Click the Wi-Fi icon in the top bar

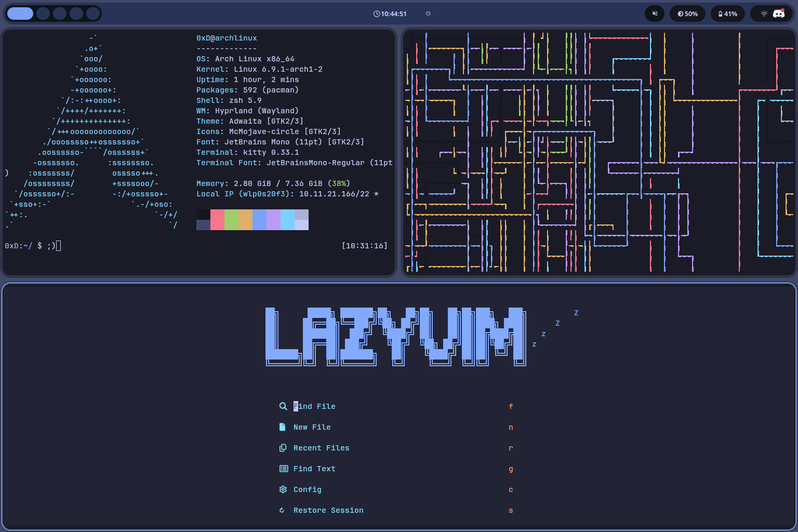[764, 14]
